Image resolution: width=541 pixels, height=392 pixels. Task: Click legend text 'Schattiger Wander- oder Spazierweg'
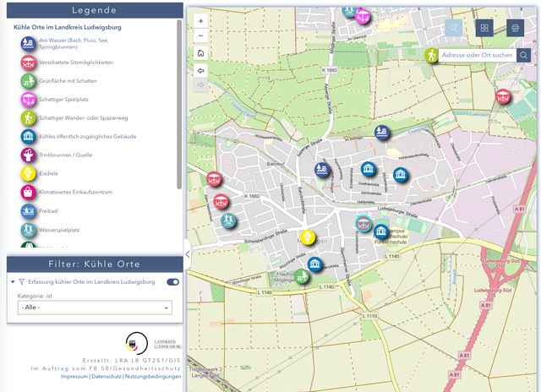[x=83, y=118]
